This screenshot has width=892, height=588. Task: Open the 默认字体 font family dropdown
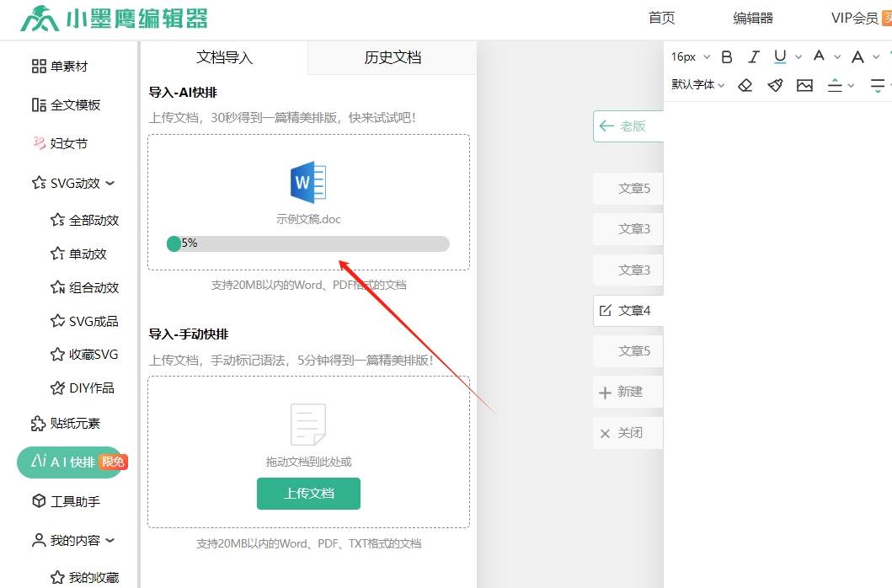point(697,85)
